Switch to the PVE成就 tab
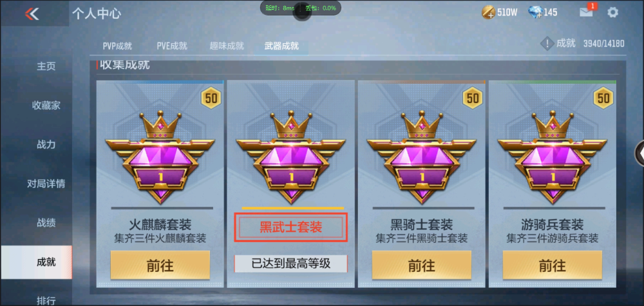The width and height of the screenshot is (644, 306). click(x=172, y=46)
